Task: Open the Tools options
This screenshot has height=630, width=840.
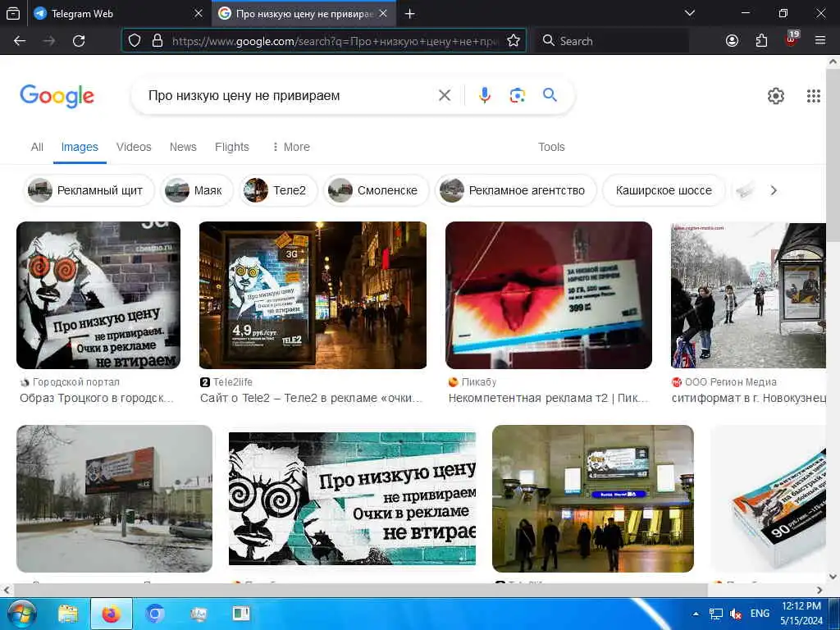Action: click(551, 147)
